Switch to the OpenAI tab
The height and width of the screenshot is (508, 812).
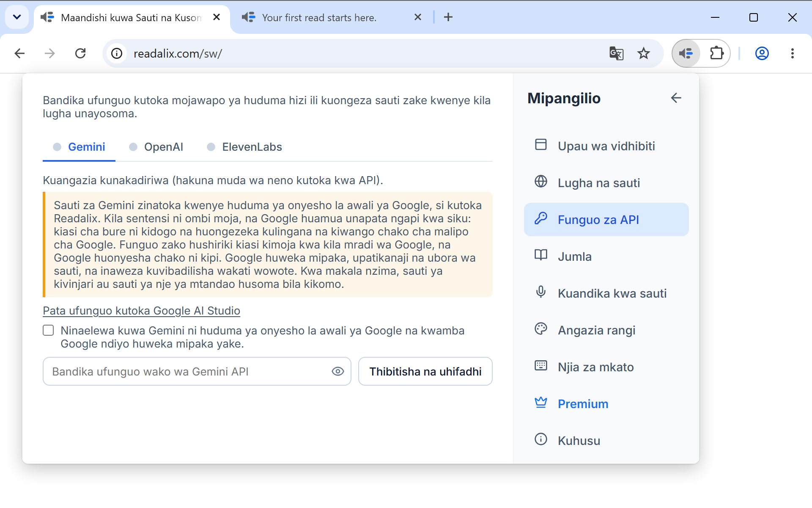coord(156,147)
